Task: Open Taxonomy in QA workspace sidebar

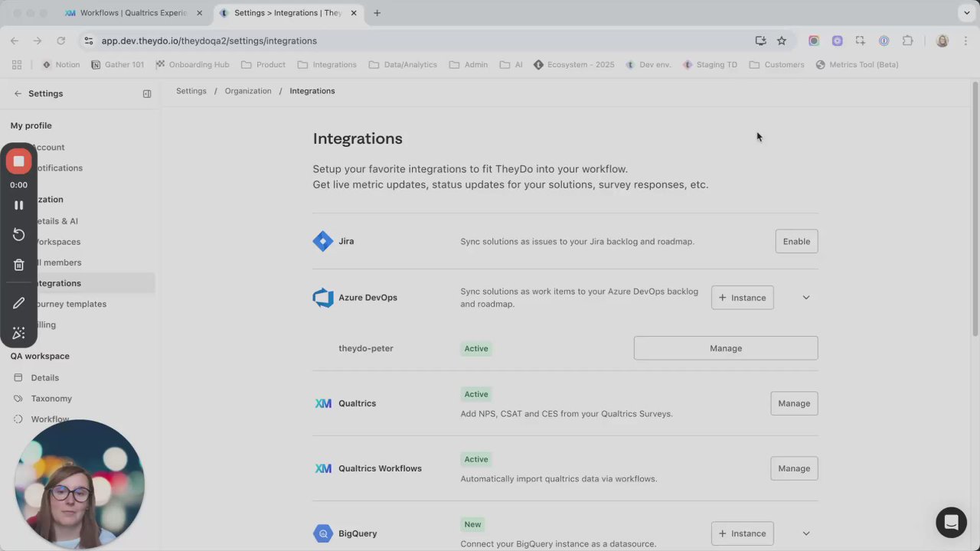Action: coord(51,399)
